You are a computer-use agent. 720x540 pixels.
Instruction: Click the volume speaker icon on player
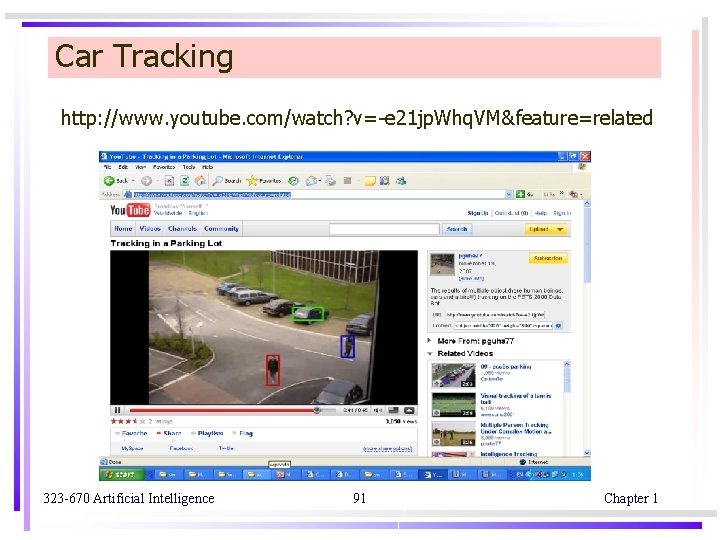(x=378, y=410)
